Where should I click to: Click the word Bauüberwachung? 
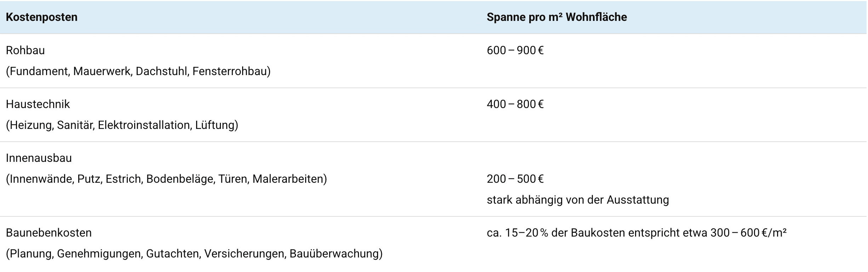[335, 254]
